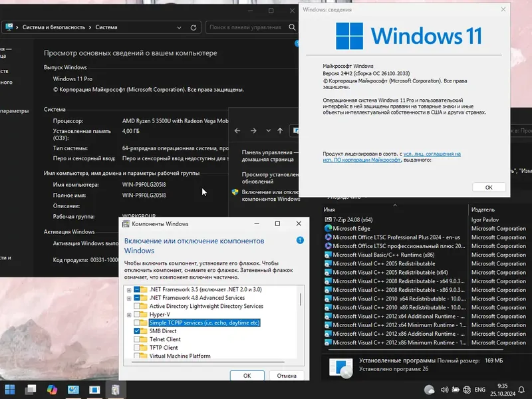Open the Windows Start menu
The height and width of the screenshot is (399, 532).
click(x=10, y=390)
